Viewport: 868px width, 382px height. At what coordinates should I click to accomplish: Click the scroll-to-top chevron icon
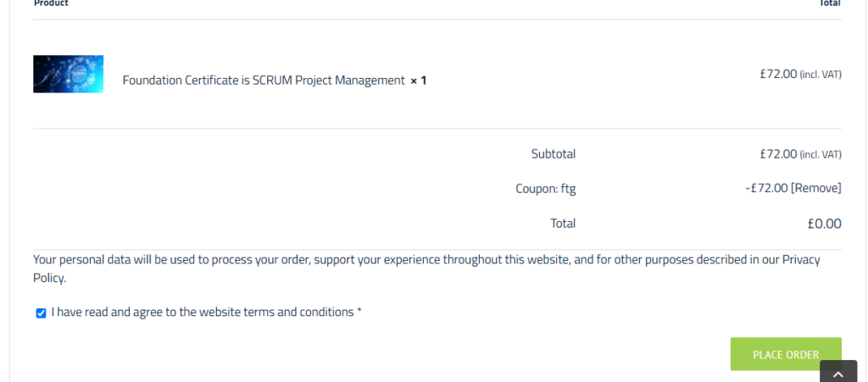pos(838,372)
